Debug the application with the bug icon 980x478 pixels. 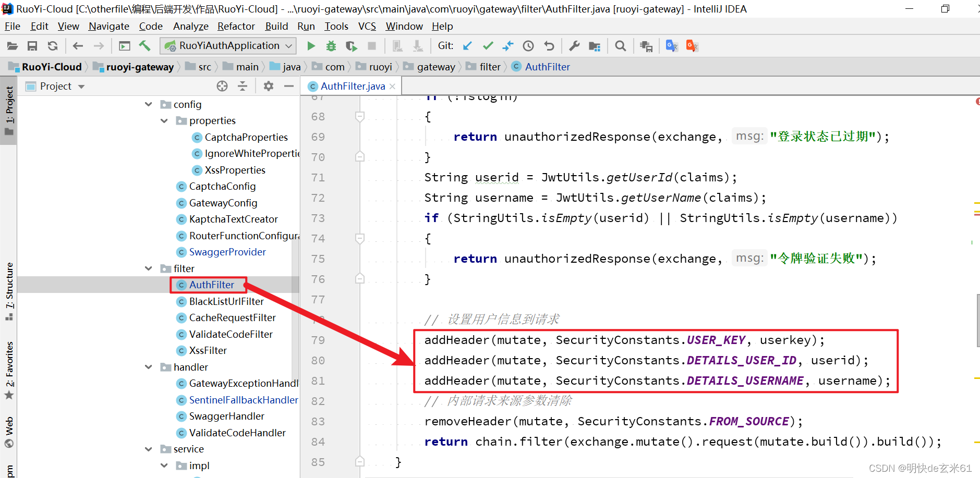click(331, 46)
